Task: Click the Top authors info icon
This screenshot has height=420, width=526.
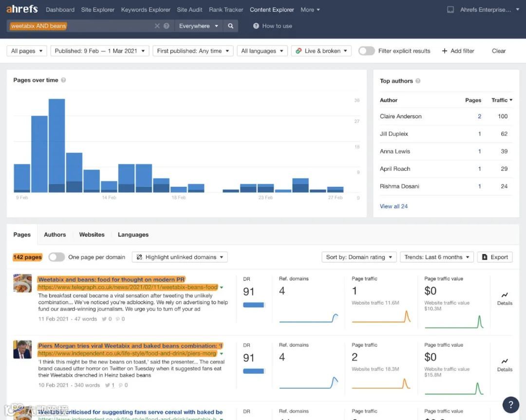Action: click(x=418, y=81)
